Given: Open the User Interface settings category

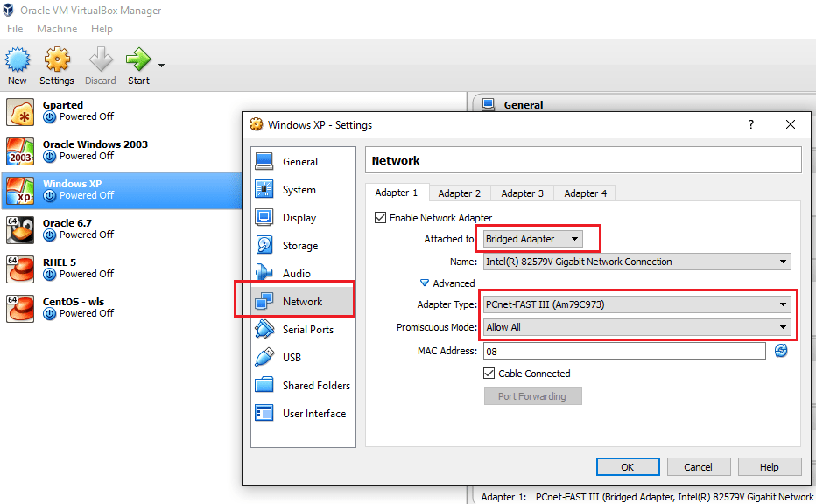Looking at the screenshot, I should [x=304, y=414].
